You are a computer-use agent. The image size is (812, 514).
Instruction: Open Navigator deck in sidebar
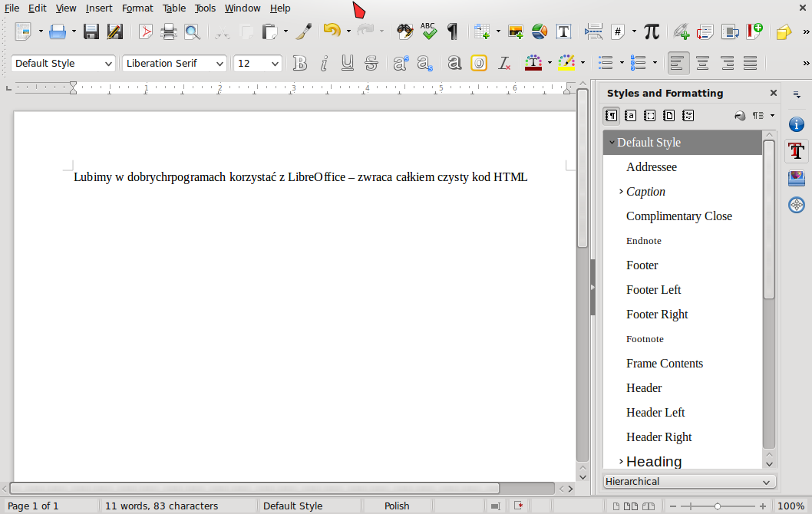click(x=797, y=205)
